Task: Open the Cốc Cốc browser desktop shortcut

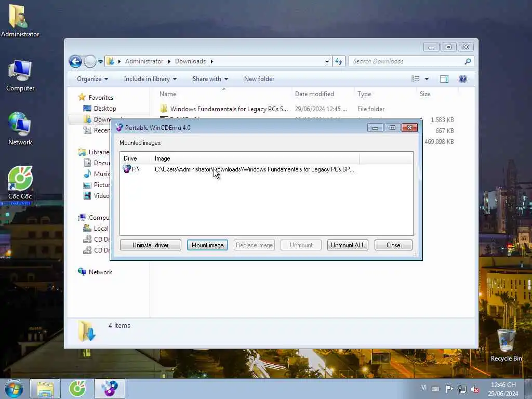Action: (x=20, y=183)
